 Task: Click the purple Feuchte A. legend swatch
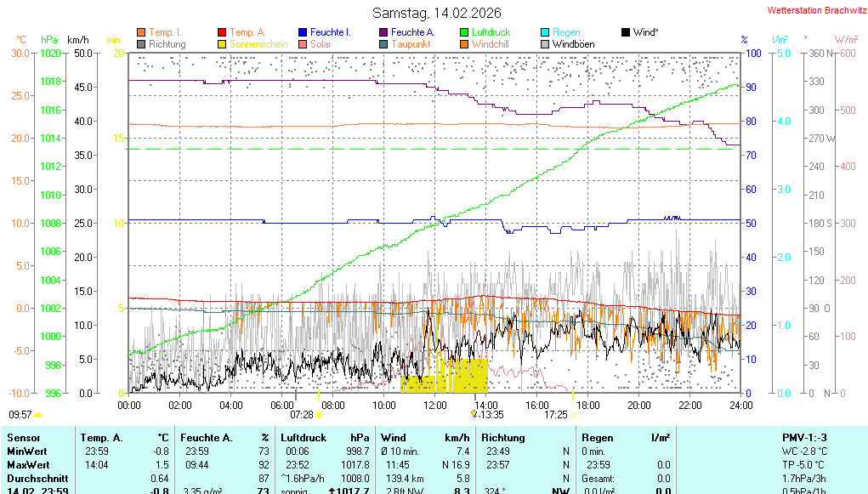tap(383, 32)
